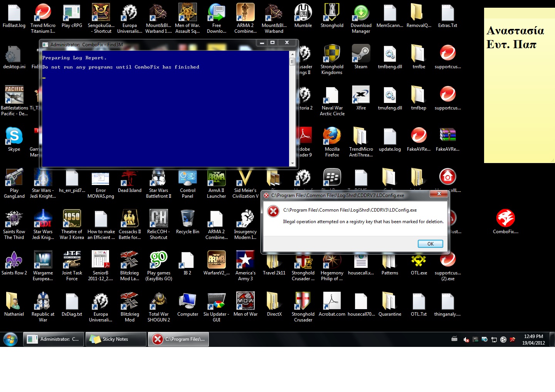Open Insurgency Modern Infantry icon
Viewport: 555px width, 392px height.
click(x=246, y=224)
